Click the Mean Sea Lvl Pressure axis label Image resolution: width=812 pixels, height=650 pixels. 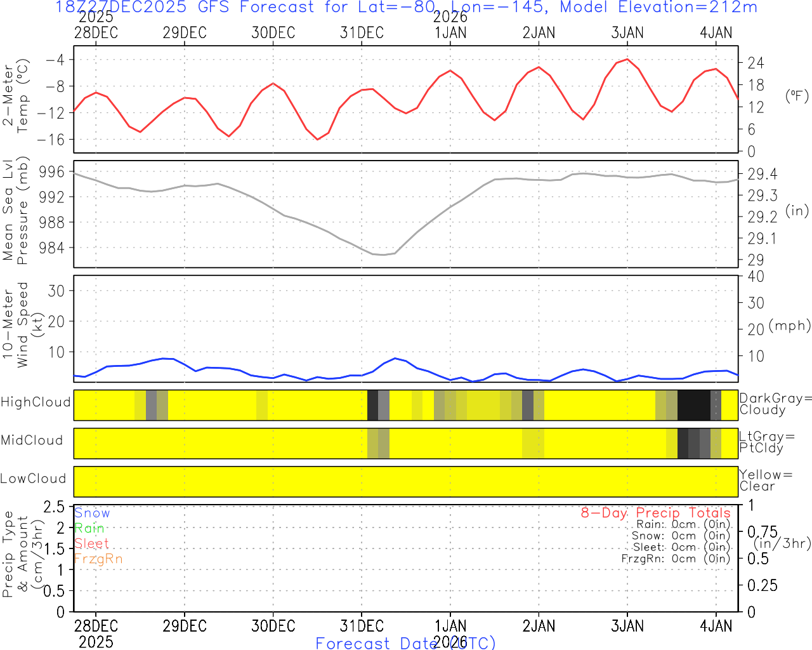click(x=16, y=211)
